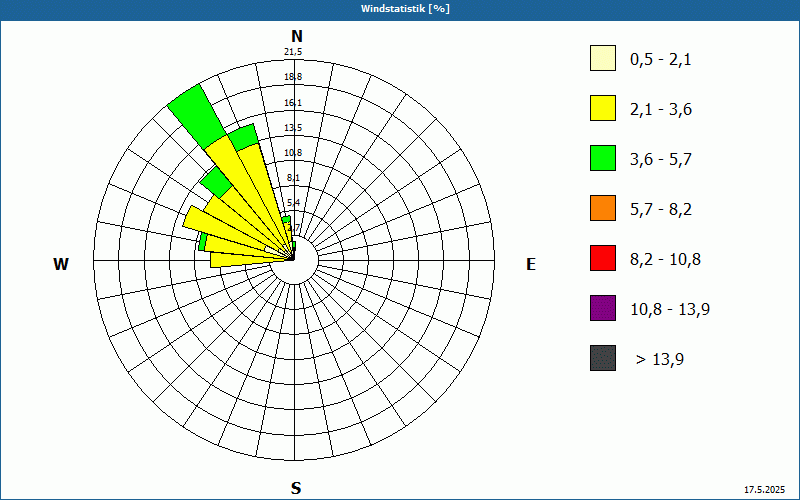The height and width of the screenshot is (500, 800).
Task: Click the legend label 3,6 - 5,7
Action: pos(661,160)
